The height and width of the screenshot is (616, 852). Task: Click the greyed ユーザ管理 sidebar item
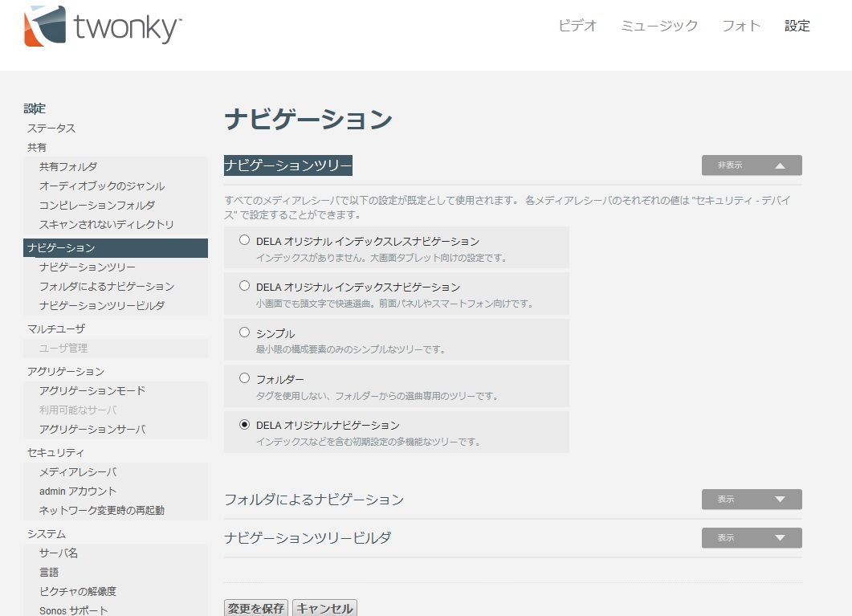(x=63, y=349)
